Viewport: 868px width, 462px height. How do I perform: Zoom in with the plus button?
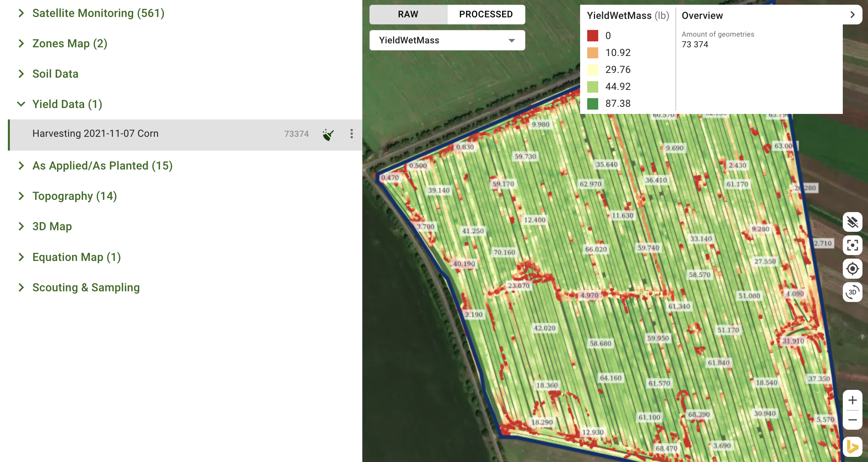click(x=852, y=400)
